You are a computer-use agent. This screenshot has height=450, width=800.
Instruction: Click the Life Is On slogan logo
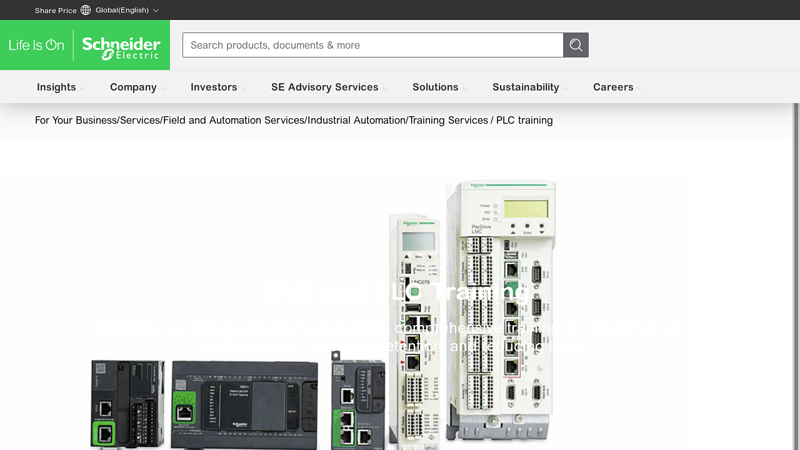coord(36,46)
